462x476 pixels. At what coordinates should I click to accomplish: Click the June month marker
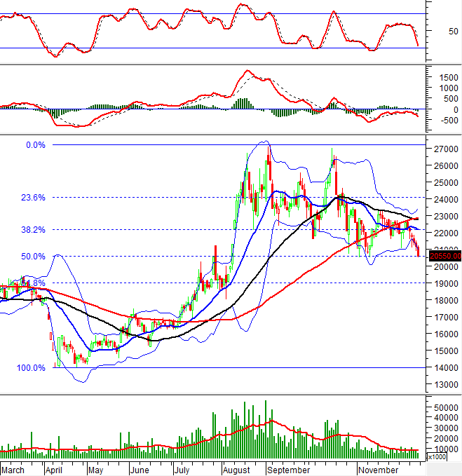click(x=140, y=470)
